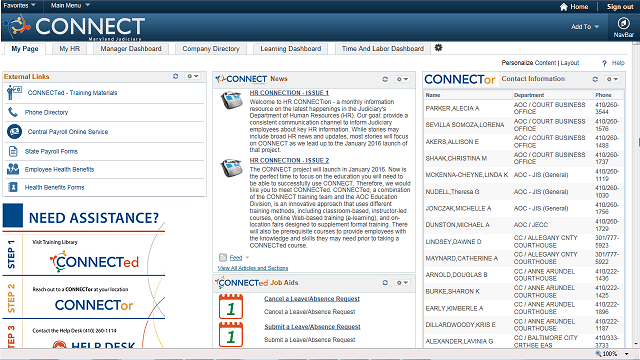The image size is (640, 360).
Task: Click the browser zoom magnifier icon
Action: coord(598,353)
